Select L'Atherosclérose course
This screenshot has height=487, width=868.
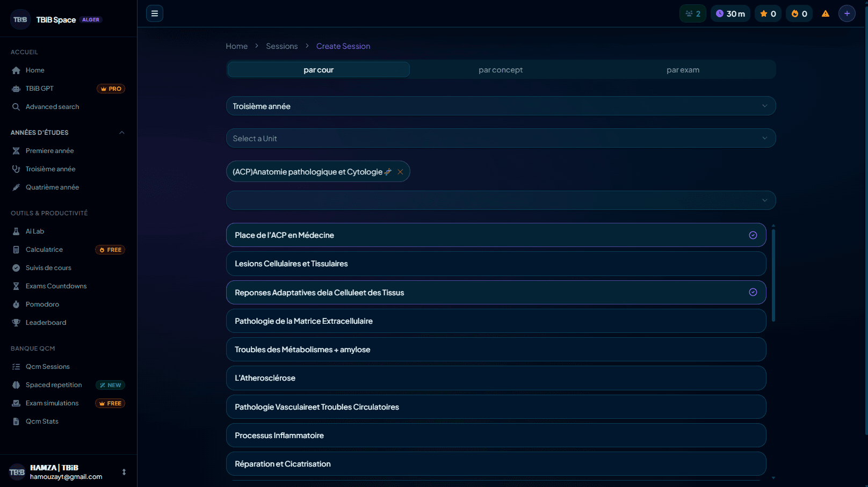[x=496, y=378]
